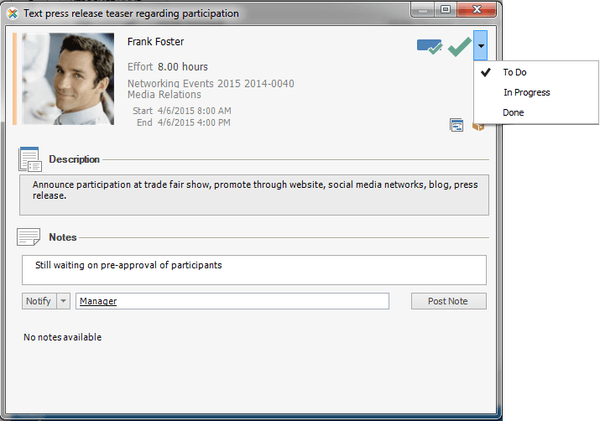The height and width of the screenshot is (421, 600).
Task: Click the End 4/6/2015 4:00 PM date
Action: (x=194, y=122)
